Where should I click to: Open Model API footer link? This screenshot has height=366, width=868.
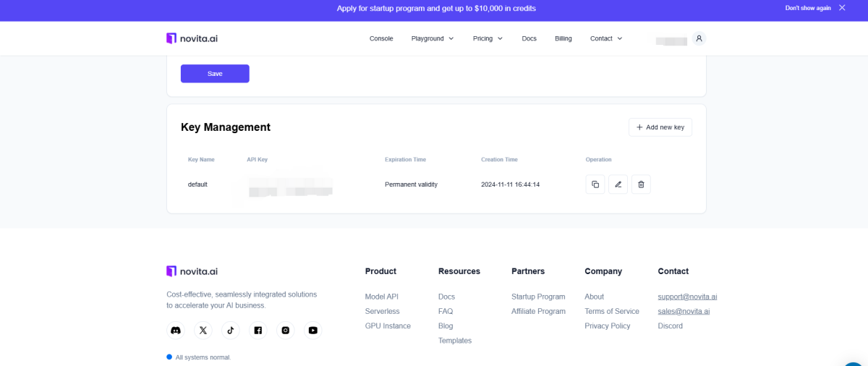[x=382, y=297]
